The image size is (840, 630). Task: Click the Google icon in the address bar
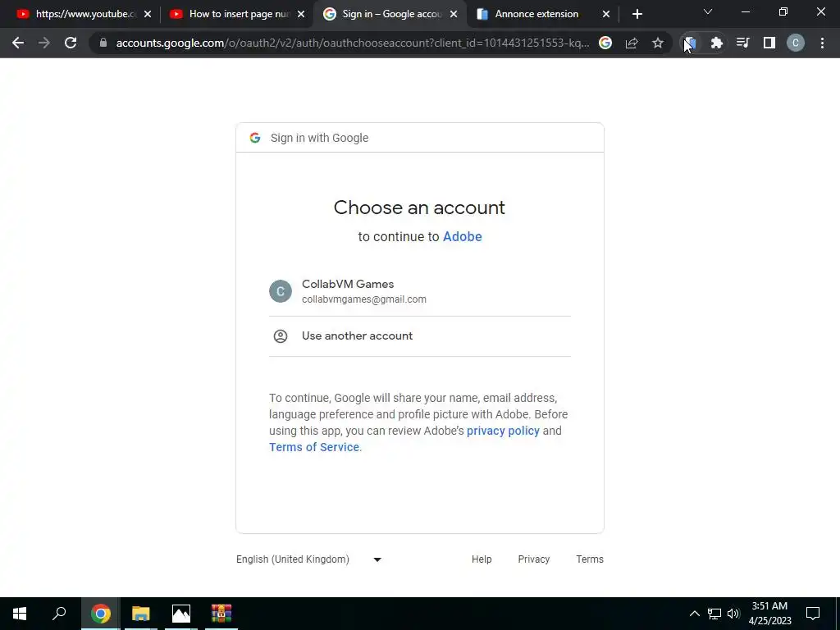pyautogui.click(x=605, y=43)
